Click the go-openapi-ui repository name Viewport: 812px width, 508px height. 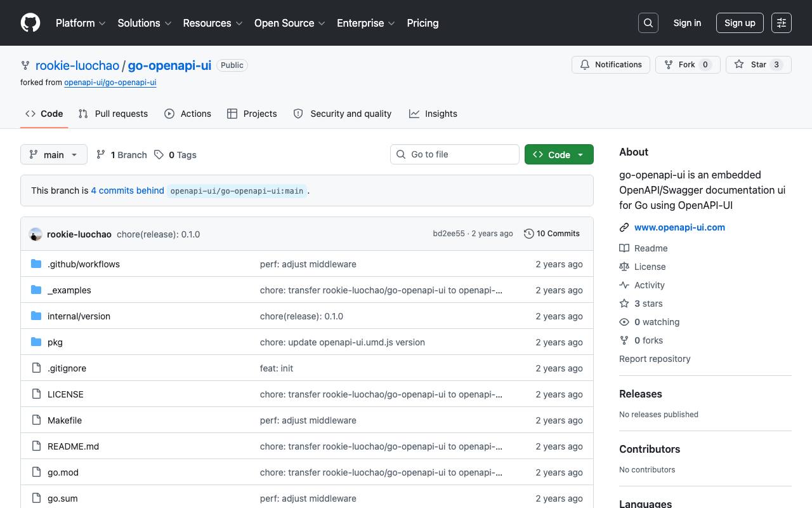pyautogui.click(x=169, y=65)
